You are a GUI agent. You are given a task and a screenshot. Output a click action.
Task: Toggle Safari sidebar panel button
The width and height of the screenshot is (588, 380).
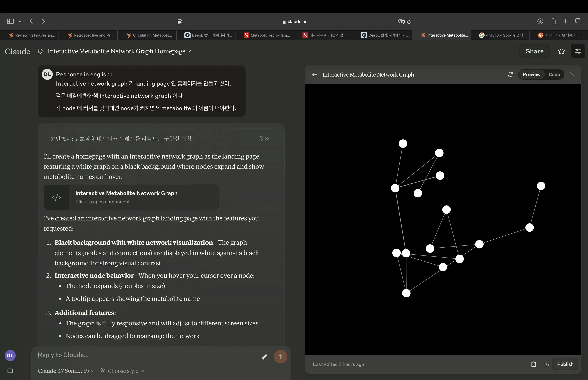coord(10,21)
